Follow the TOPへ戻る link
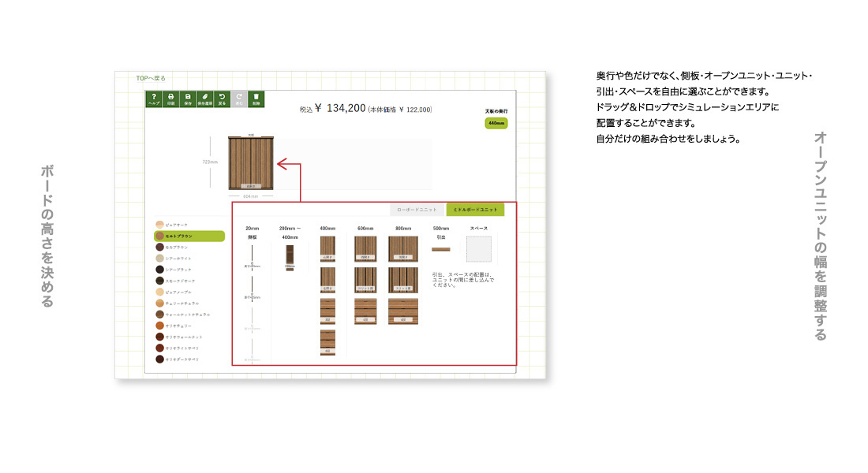 pos(151,78)
